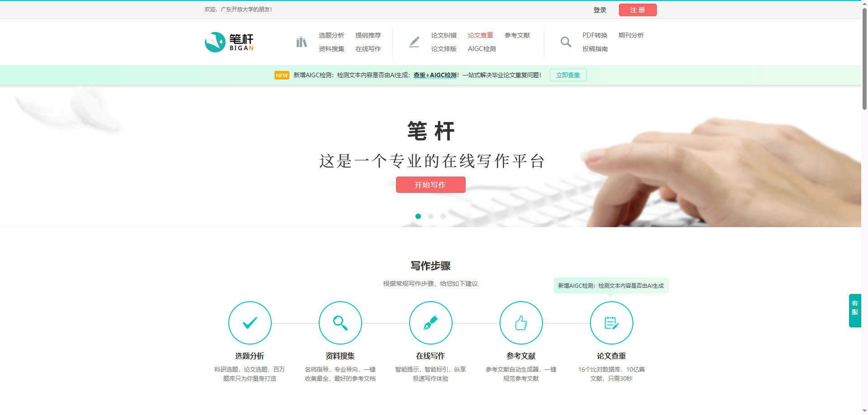Click 立即查重 in the announcement banner
Image resolution: width=868 pixels, height=415 pixels.
pos(568,75)
